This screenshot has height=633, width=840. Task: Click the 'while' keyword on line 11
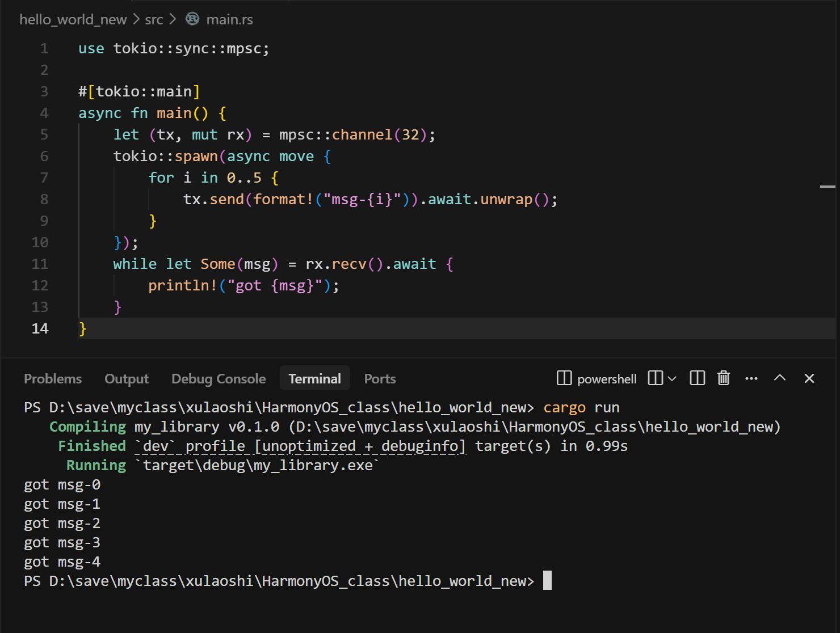point(135,264)
